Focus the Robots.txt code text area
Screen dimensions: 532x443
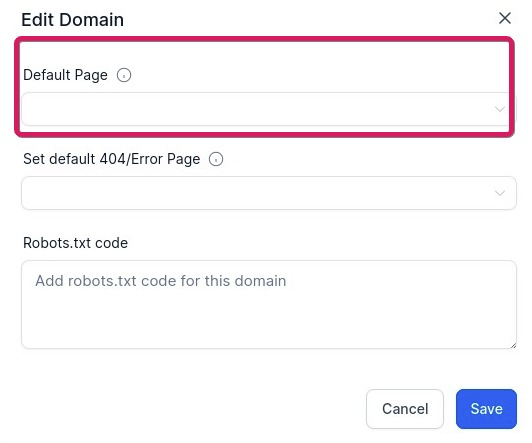point(269,305)
